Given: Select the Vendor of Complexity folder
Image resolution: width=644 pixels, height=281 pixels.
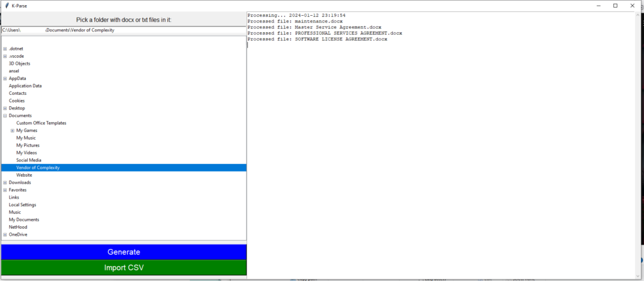Looking at the screenshot, I should (38, 168).
